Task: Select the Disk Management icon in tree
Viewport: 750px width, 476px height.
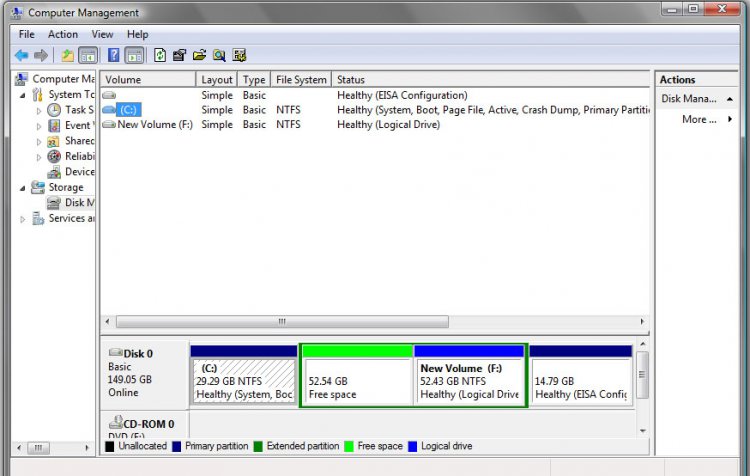Action: [54, 203]
